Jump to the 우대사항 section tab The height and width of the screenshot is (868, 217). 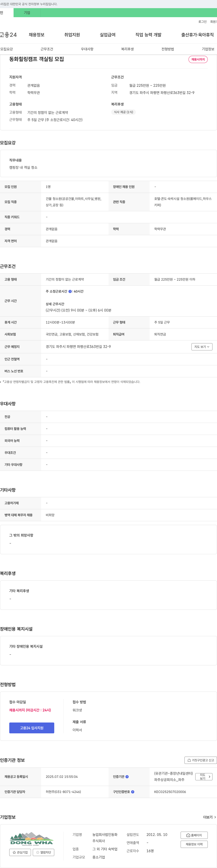87,49
